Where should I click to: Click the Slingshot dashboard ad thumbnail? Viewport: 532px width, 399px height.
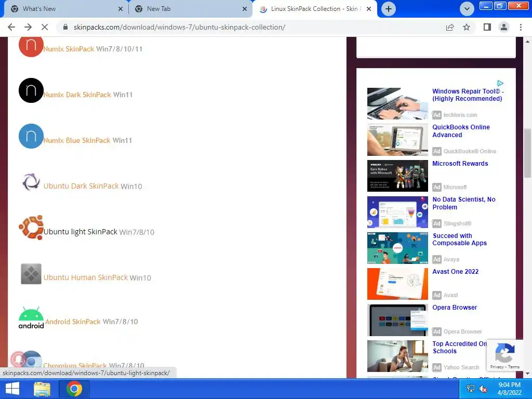[397, 212]
